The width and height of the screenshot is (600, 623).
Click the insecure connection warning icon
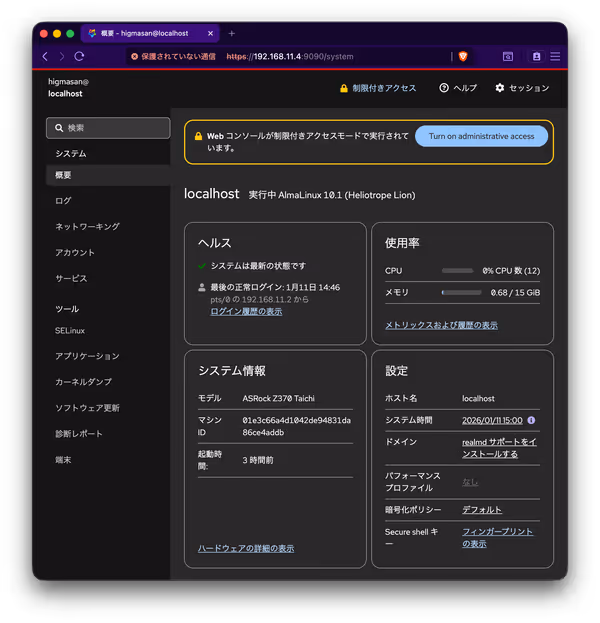click(135, 56)
